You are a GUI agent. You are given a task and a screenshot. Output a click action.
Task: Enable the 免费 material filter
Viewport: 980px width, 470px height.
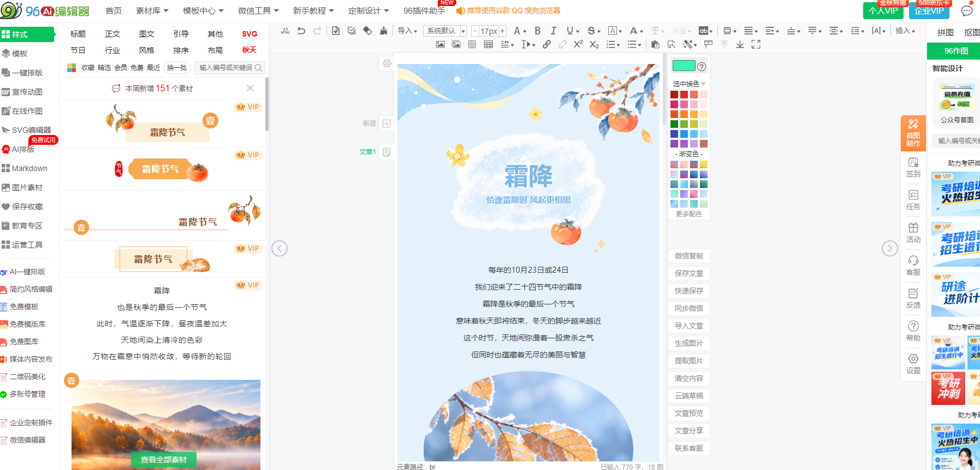pos(137,68)
